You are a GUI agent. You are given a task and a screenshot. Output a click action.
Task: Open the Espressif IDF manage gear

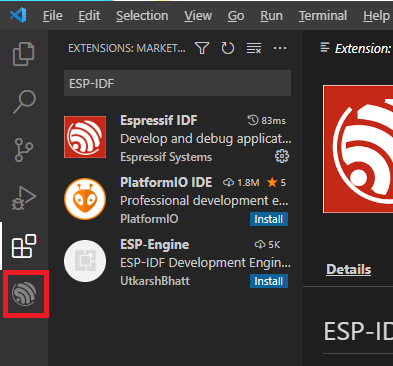coord(282,156)
